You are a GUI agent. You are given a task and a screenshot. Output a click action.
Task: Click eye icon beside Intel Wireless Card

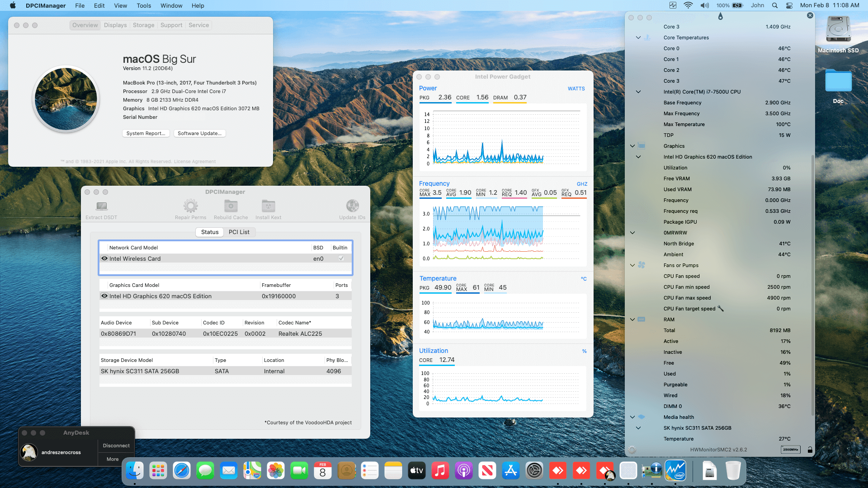coord(104,258)
